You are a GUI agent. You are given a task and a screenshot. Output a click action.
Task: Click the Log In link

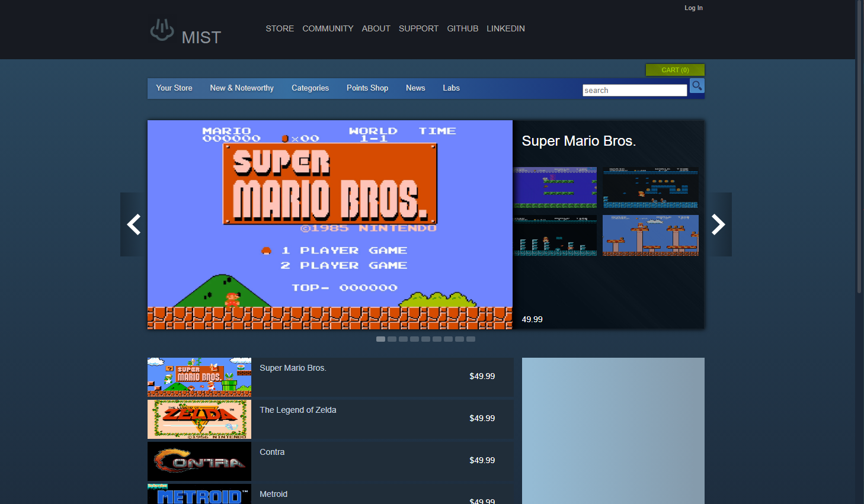tap(693, 8)
